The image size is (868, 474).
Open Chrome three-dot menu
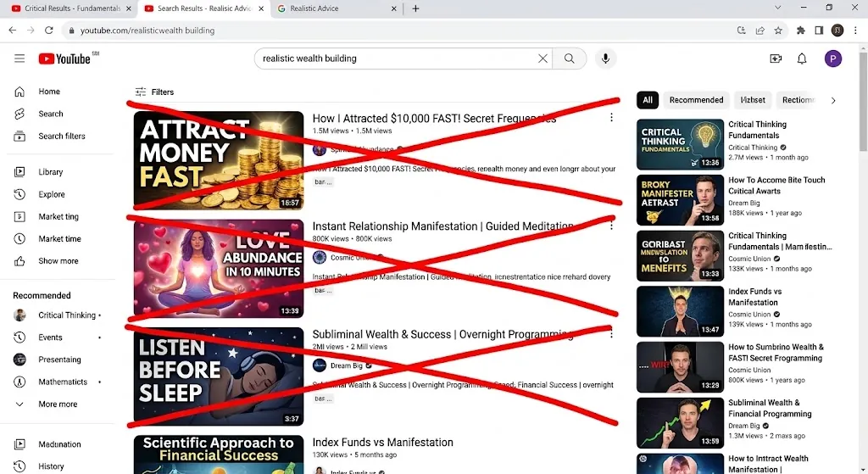tap(855, 31)
